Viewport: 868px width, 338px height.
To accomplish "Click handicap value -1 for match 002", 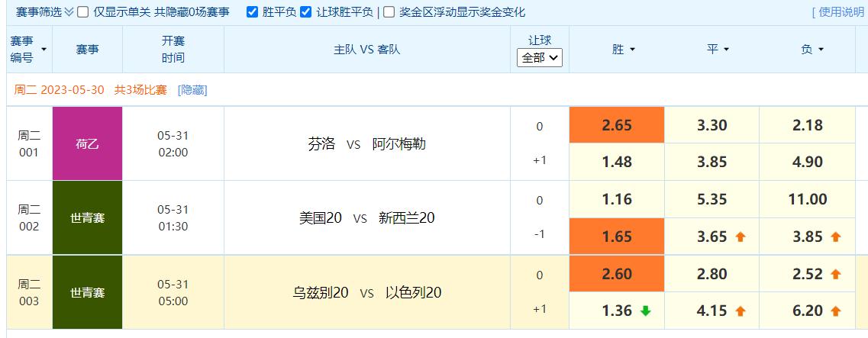I will coord(540,234).
